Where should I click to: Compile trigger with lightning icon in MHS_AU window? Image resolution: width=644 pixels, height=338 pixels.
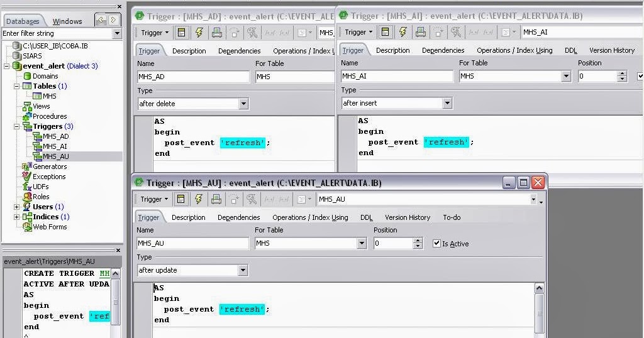click(x=199, y=199)
